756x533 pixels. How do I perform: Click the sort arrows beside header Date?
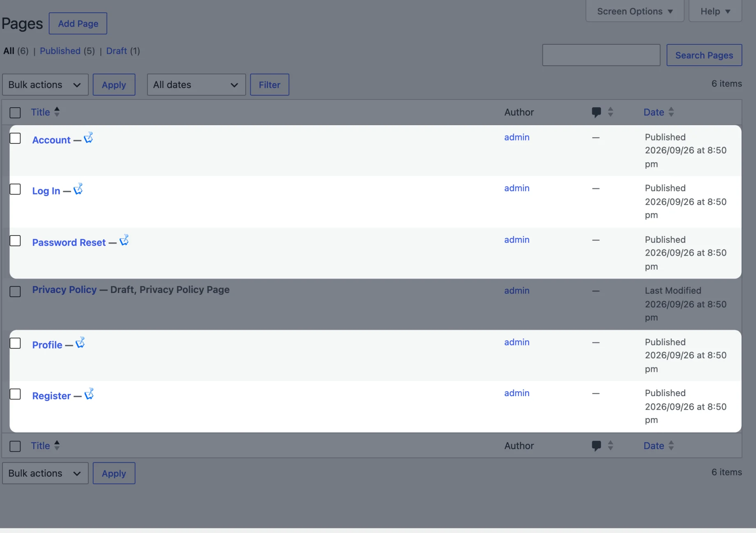click(671, 112)
